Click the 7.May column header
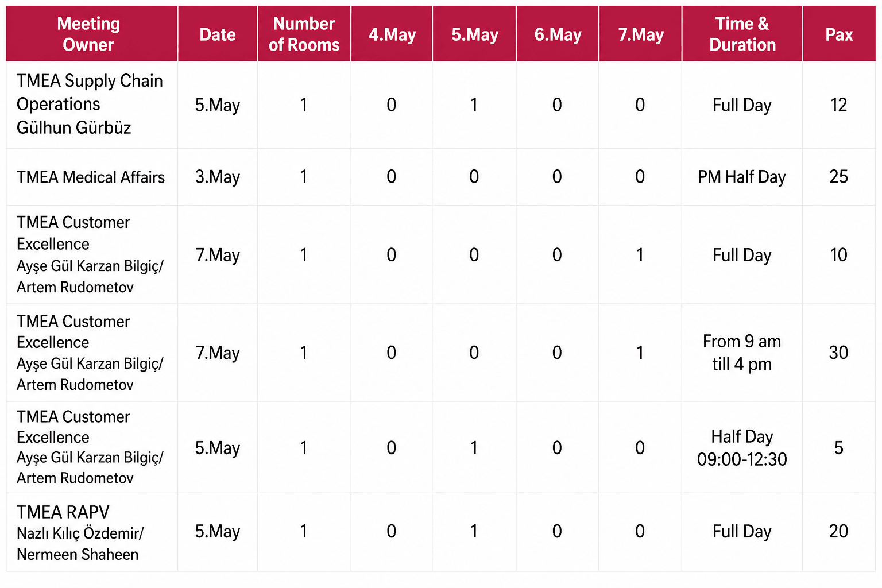Screen dimensions: 882x588 click(x=640, y=34)
